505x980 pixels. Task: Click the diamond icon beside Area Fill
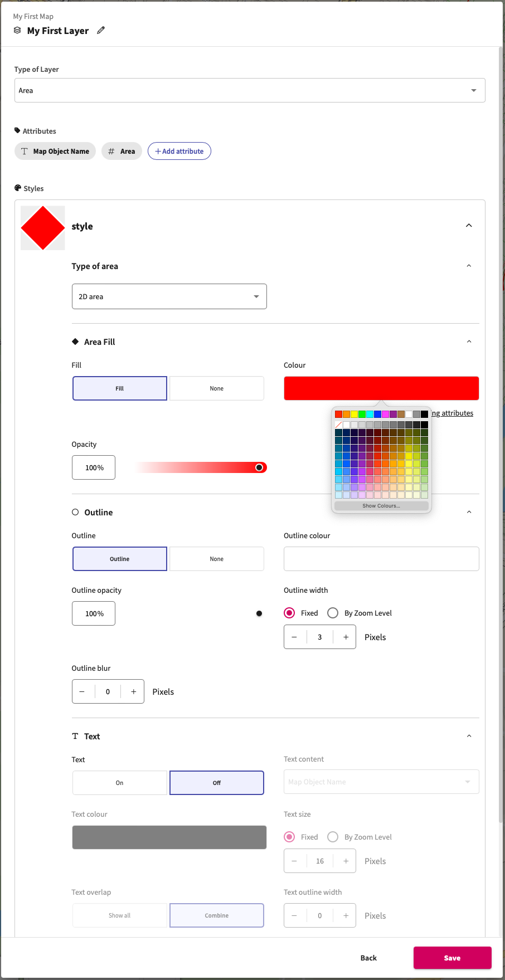[75, 342]
